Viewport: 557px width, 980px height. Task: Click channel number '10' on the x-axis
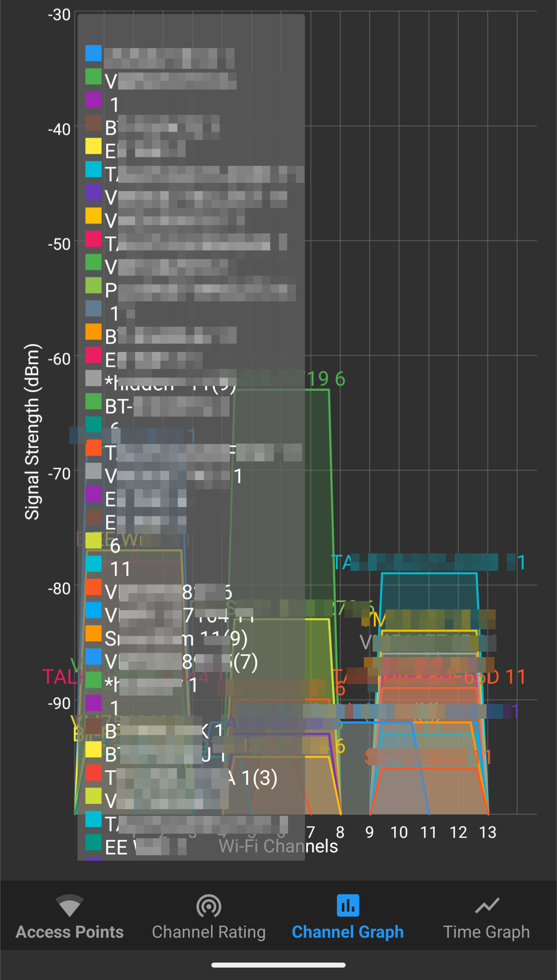(399, 832)
